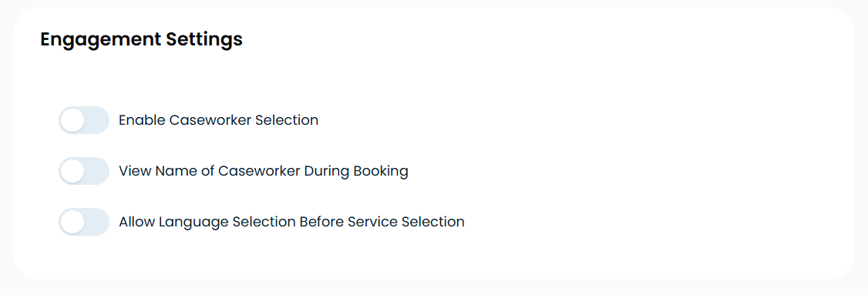
Task: Switch on the first engagement setting
Action: pos(84,120)
